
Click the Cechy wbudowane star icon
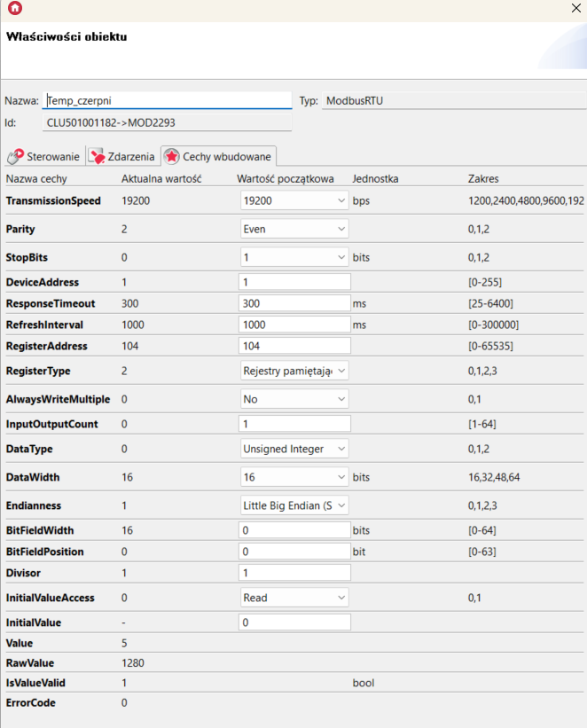pos(171,157)
